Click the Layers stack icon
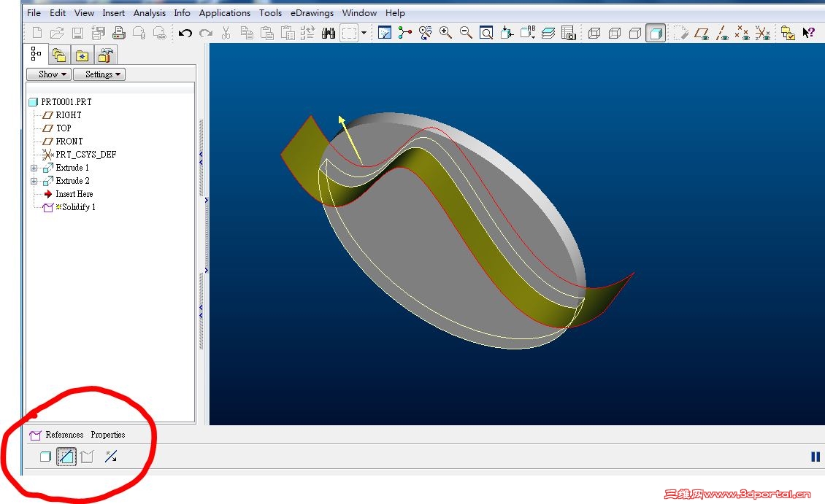 548,33
